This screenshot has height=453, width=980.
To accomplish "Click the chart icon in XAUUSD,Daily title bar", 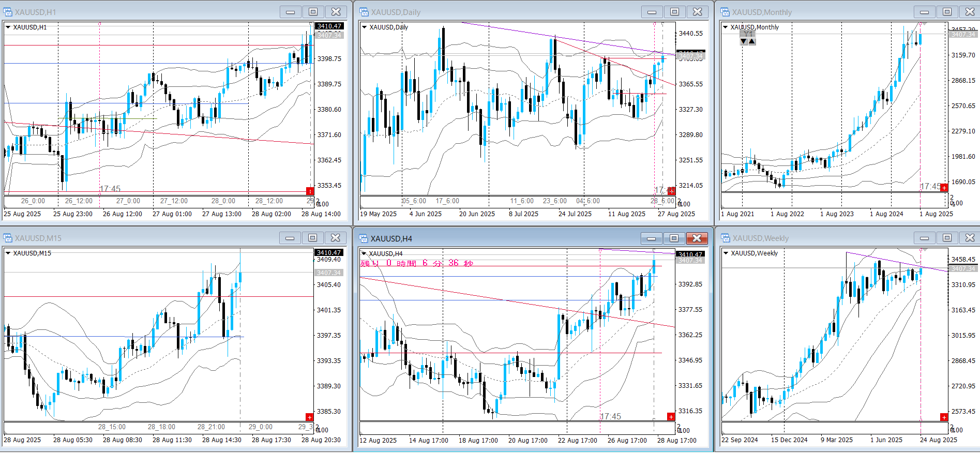I will click(x=364, y=12).
